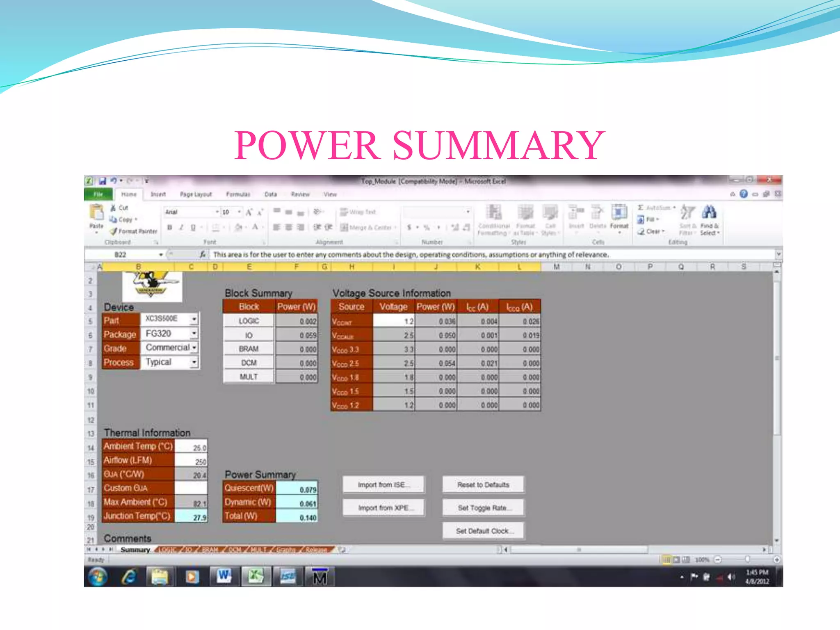Click the Summary sheet tab
840x630 pixels.
pos(135,550)
